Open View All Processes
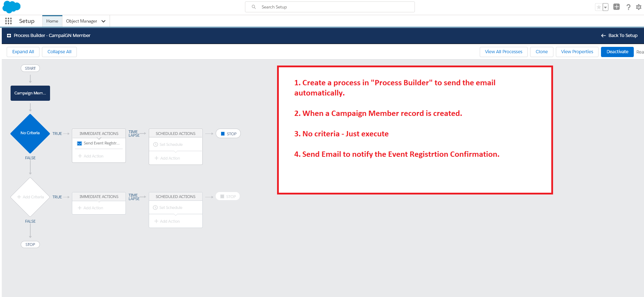Image resolution: width=644 pixels, height=297 pixels. (x=504, y=52)
